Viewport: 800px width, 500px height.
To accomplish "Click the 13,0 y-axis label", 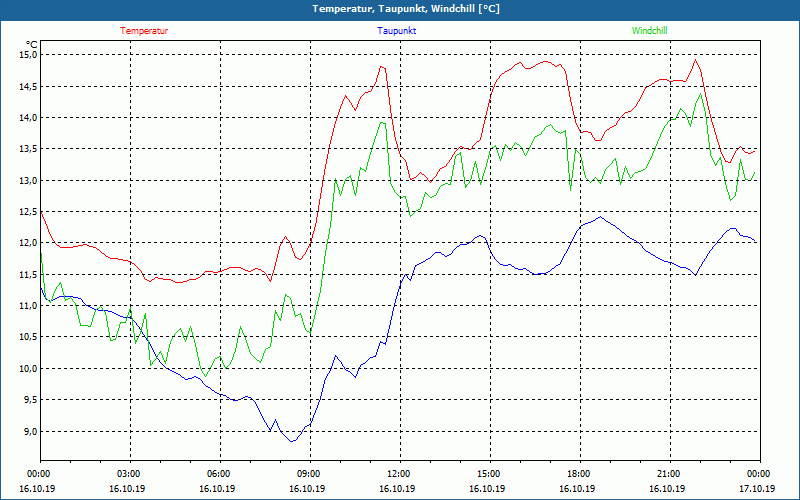I will [x=29, y=180].
